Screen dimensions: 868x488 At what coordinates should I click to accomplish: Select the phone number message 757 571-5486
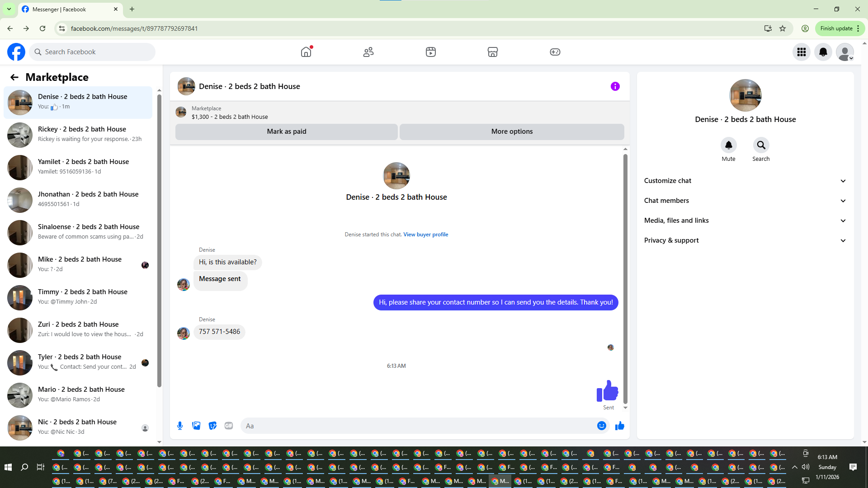tap(219, 332)
